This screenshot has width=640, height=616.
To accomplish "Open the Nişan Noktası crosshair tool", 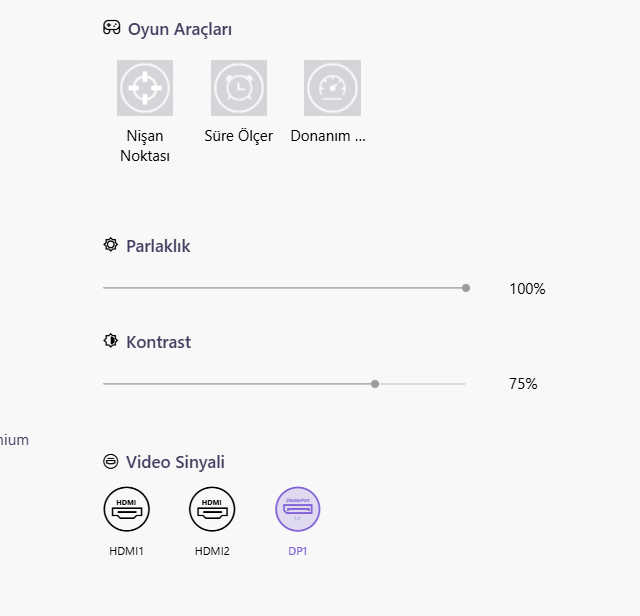I will coord(145,88).
